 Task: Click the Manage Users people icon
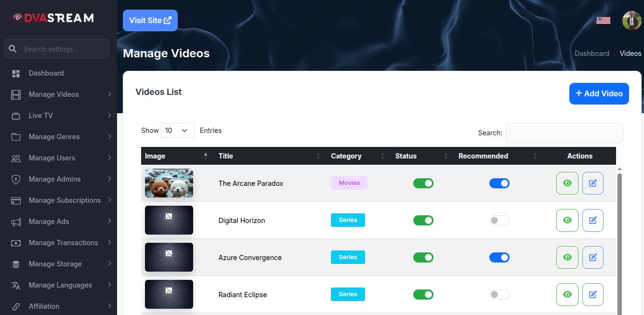[x=16, y=158]
